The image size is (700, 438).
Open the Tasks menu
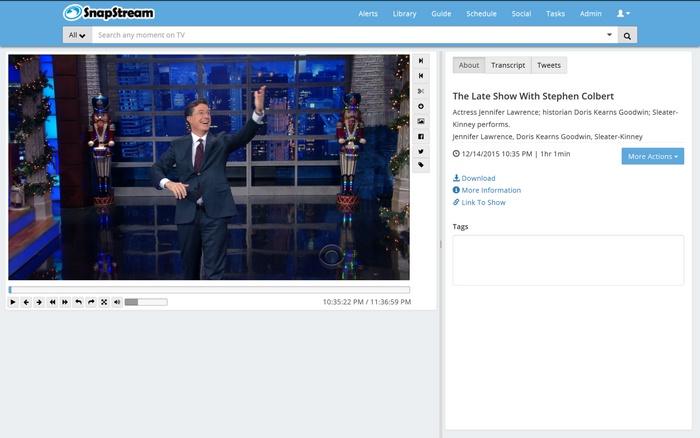[555, 14]
